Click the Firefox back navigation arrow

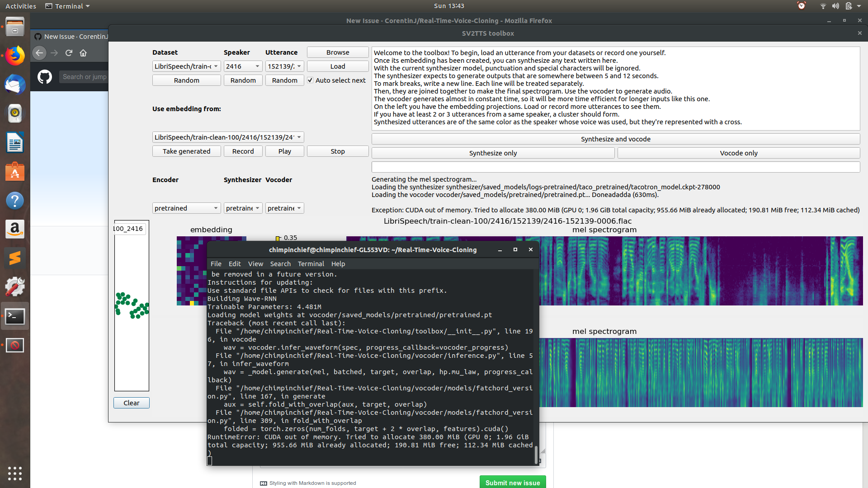click(x=39, y=53)
